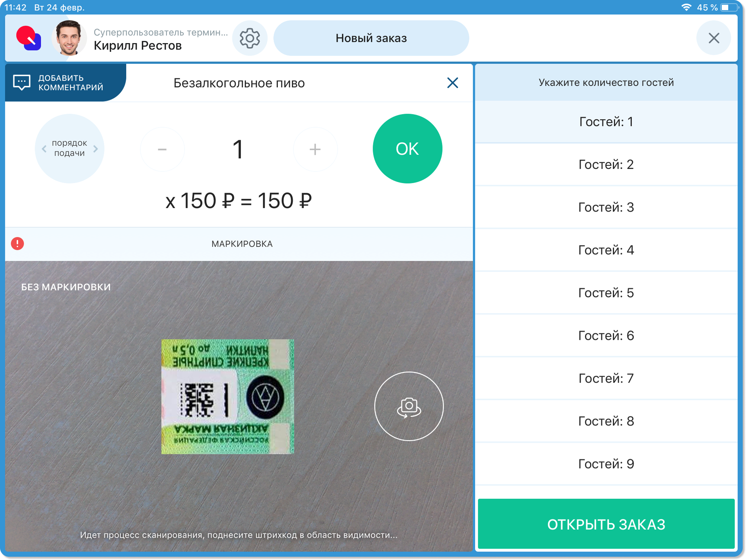Click the app logo icon
This screenshot has width=746, height=560.
(x=28, y=38)
